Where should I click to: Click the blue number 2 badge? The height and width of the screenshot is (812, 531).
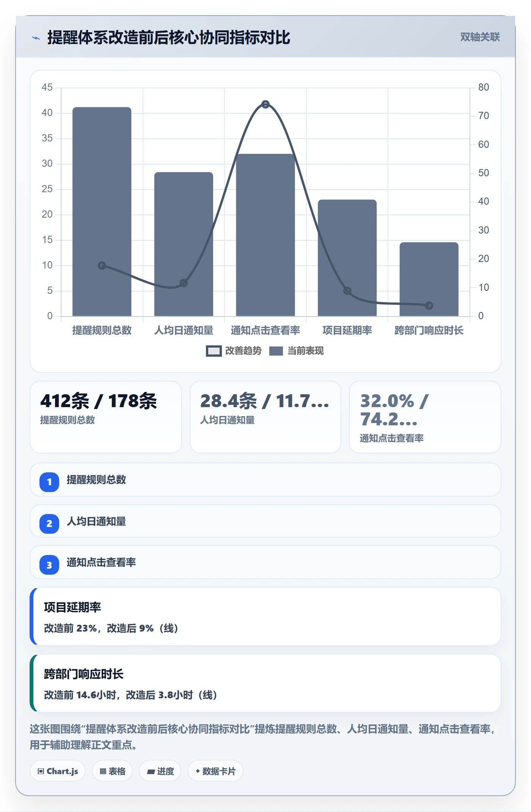[49, 524]
